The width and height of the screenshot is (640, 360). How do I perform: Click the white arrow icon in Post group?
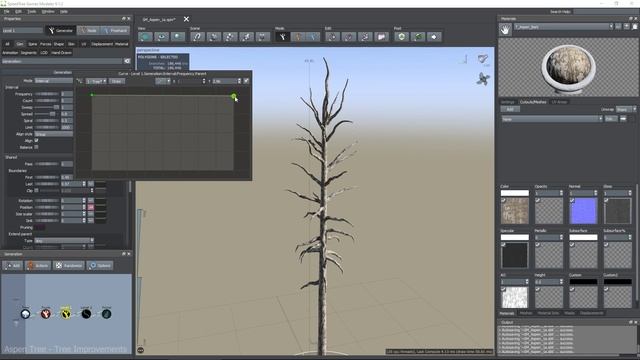point(434,37)
